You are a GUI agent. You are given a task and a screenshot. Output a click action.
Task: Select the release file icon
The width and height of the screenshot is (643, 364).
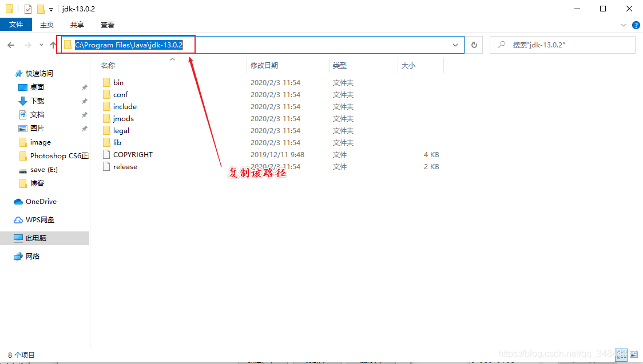pos(106,167)
